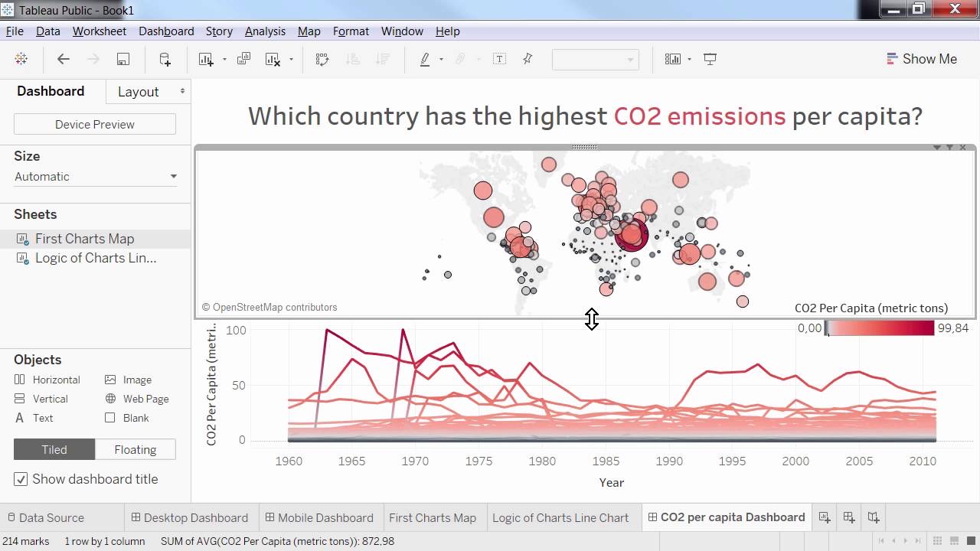980x551 pixels.
Task: Uncheck Show dashboard title checkbox
Action: [21, 479]
